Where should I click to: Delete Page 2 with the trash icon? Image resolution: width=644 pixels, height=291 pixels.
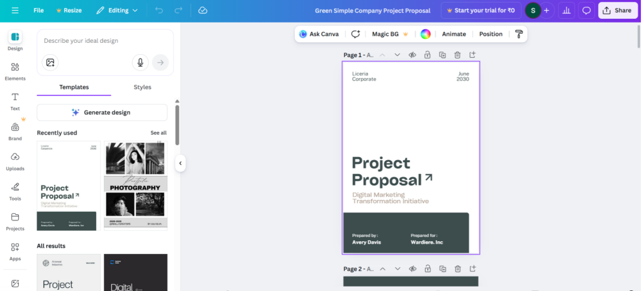(x=457, y=269)
